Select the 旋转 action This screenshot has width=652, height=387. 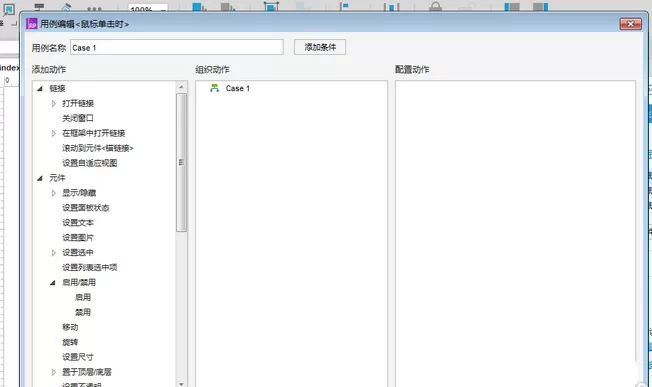pos(70,343)
